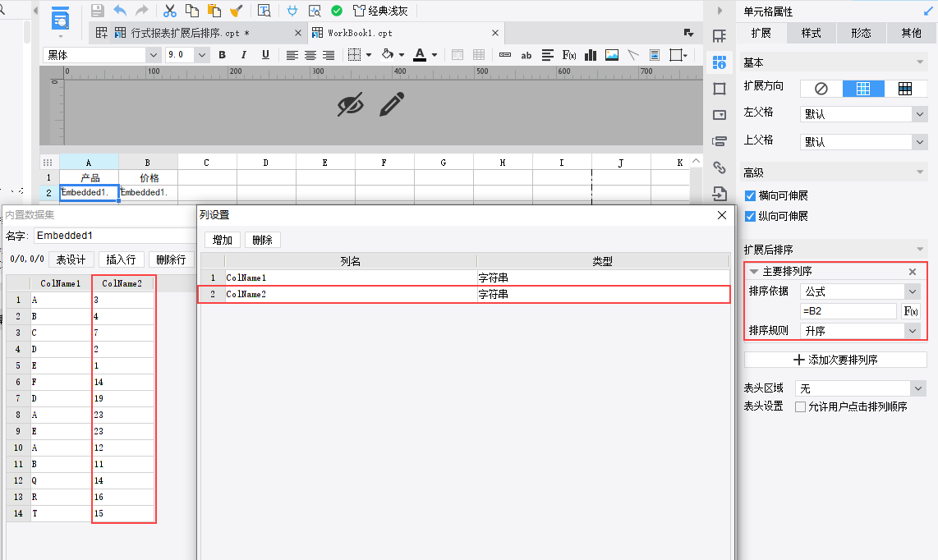Click the 删除行 button
The width and height of the screenshot is (938, 560).
point(171,259)
